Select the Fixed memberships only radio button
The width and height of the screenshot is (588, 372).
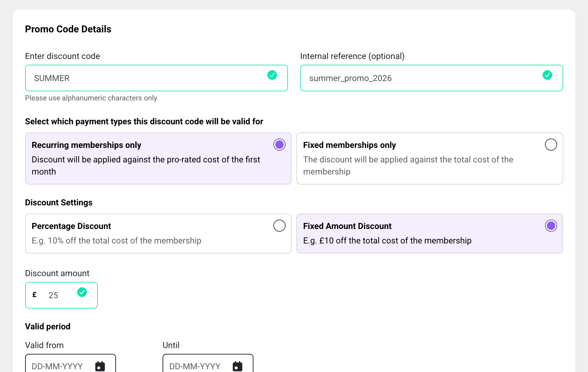551,145
